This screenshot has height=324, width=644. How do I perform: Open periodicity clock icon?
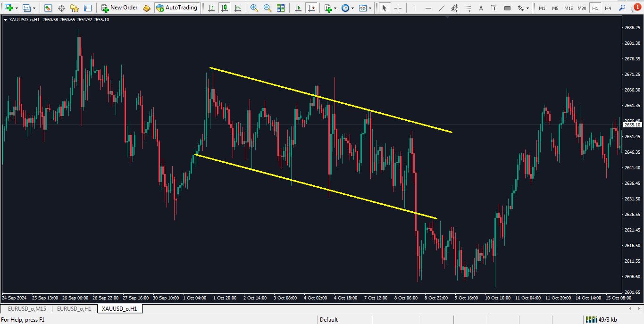coord(346,8)
